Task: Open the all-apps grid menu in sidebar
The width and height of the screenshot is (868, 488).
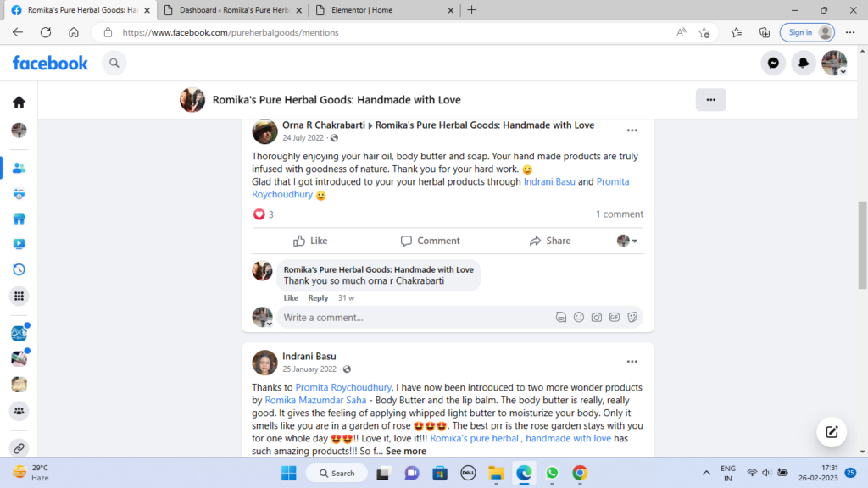Action: coord(19,296)
